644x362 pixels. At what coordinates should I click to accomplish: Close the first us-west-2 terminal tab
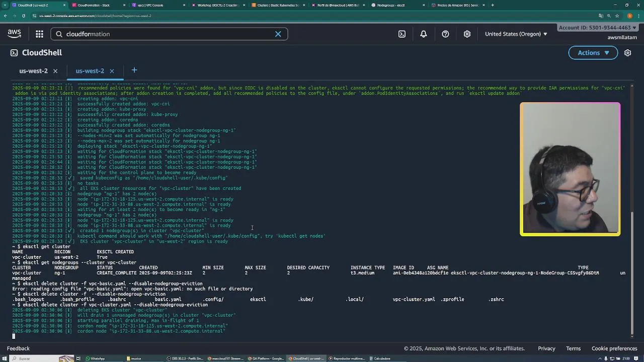coord(55,71)
